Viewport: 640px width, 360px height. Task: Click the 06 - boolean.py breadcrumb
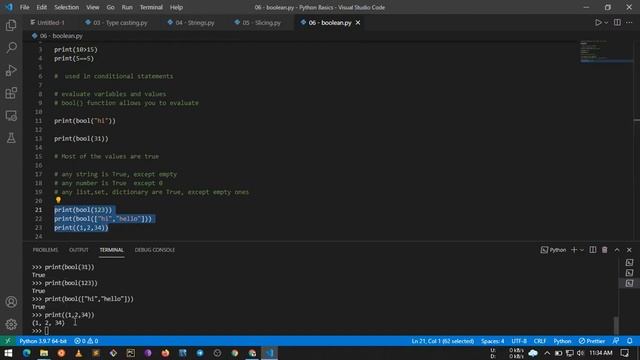pos(57,36)
